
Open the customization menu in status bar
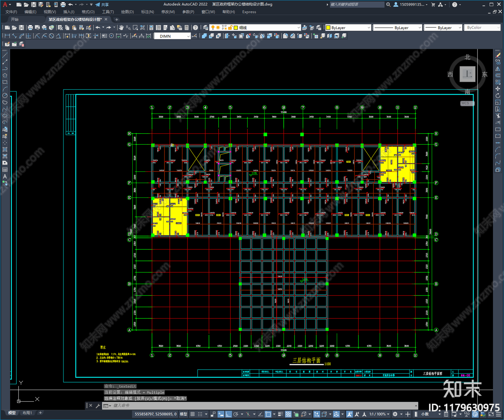(498, 414)
